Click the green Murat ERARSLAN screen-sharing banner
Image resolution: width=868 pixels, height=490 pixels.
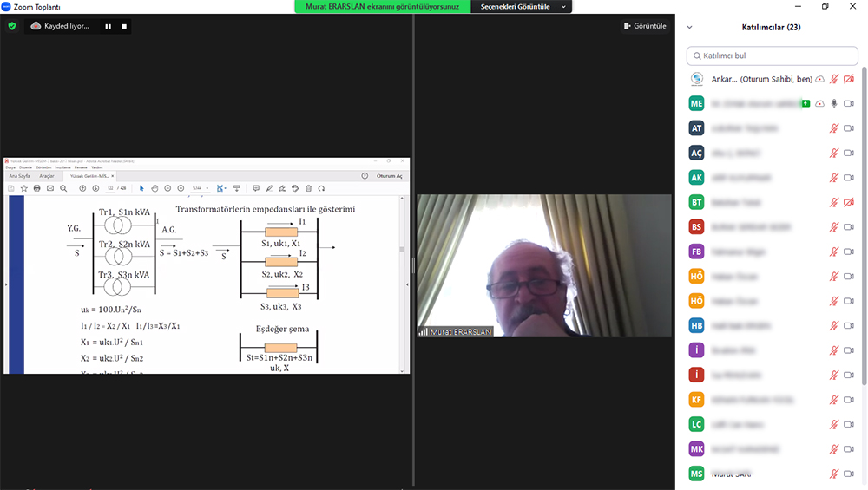pyautogui.click(x=383, y=7)
